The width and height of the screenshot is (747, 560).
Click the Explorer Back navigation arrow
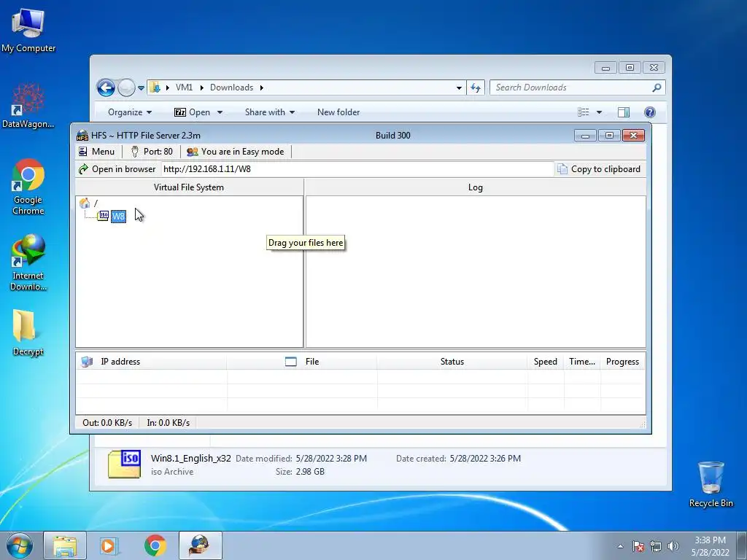[x=106, y=87]
